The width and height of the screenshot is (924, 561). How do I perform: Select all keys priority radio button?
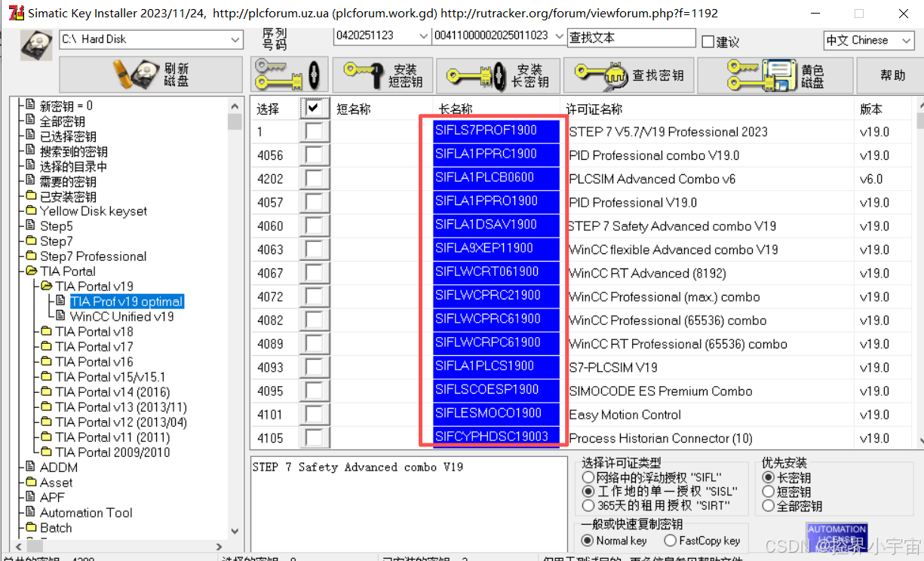point(768,506)
